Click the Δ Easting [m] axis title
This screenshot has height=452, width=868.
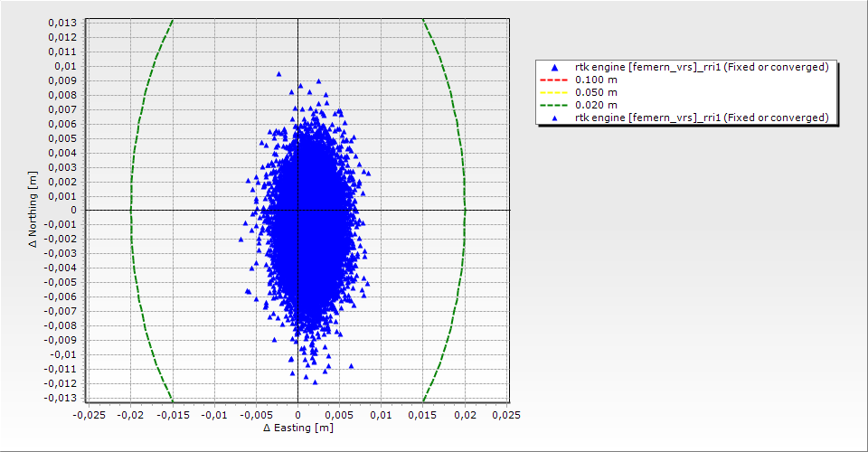coord(297,428)
